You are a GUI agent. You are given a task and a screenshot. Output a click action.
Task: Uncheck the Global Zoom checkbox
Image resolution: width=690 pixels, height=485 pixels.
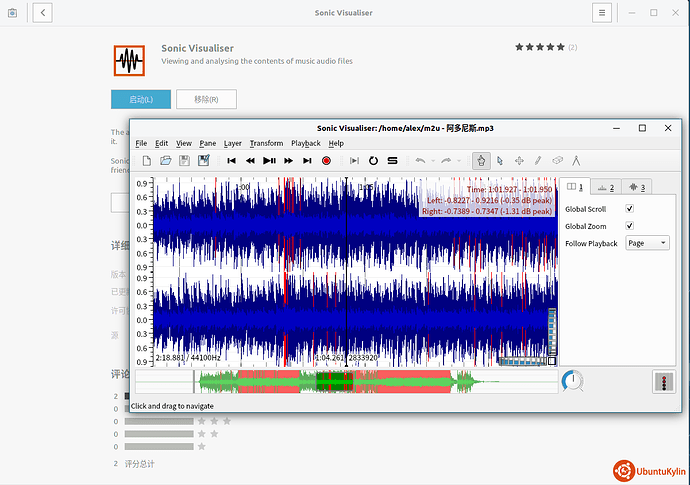click(x=629, y=226)
